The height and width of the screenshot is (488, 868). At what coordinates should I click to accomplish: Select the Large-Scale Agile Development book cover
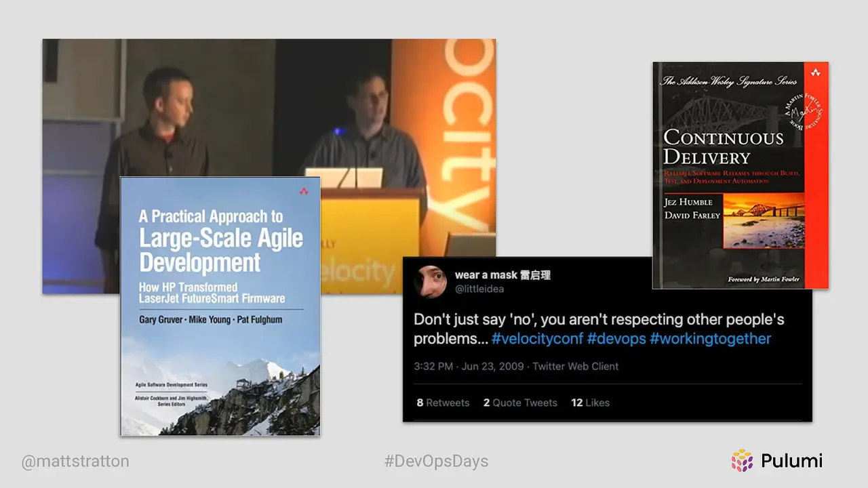(x=220, y=306)
